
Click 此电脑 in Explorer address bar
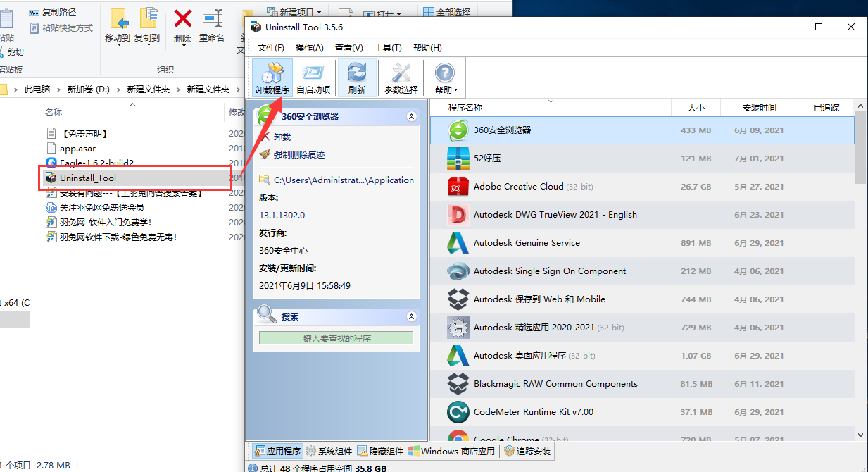click(x=37, y=89)
